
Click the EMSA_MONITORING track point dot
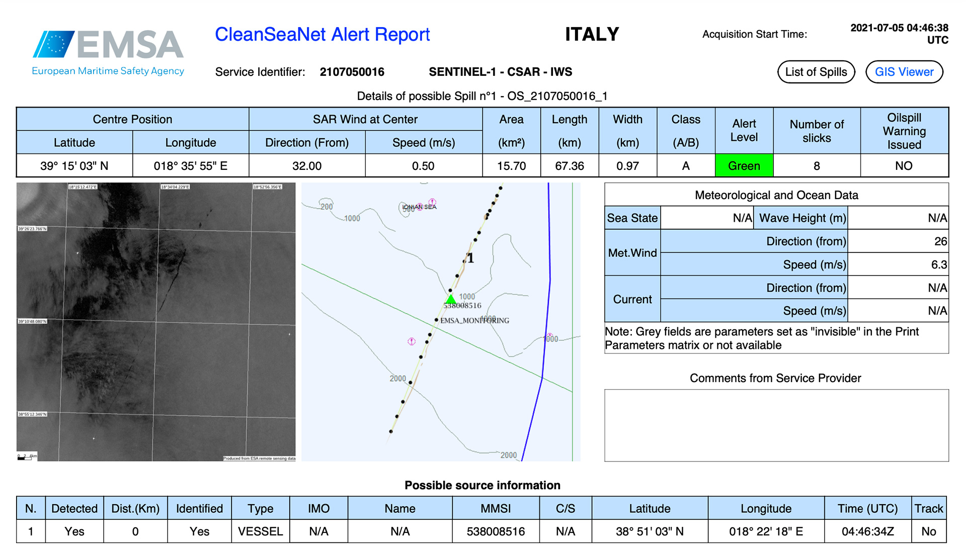436,320
